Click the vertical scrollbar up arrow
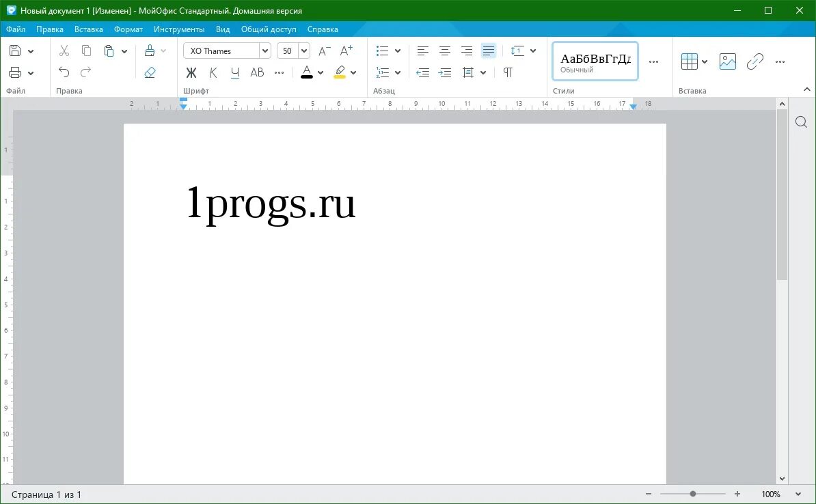816x504 pixels. (782, 104)
